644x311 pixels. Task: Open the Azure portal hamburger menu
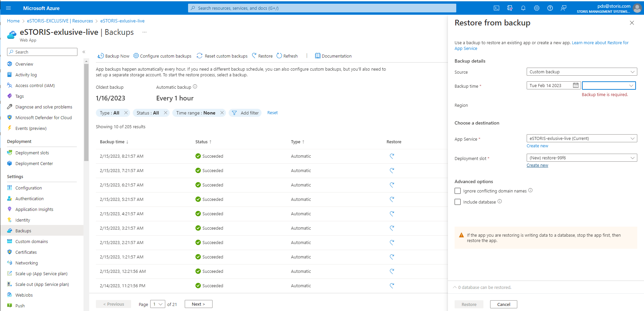8,8
